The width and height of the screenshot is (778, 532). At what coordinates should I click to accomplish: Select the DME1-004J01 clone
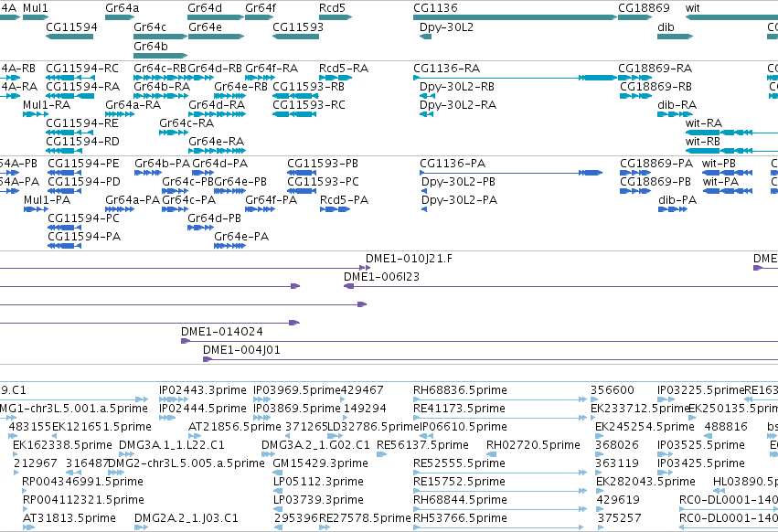click(x=490, y=359)
